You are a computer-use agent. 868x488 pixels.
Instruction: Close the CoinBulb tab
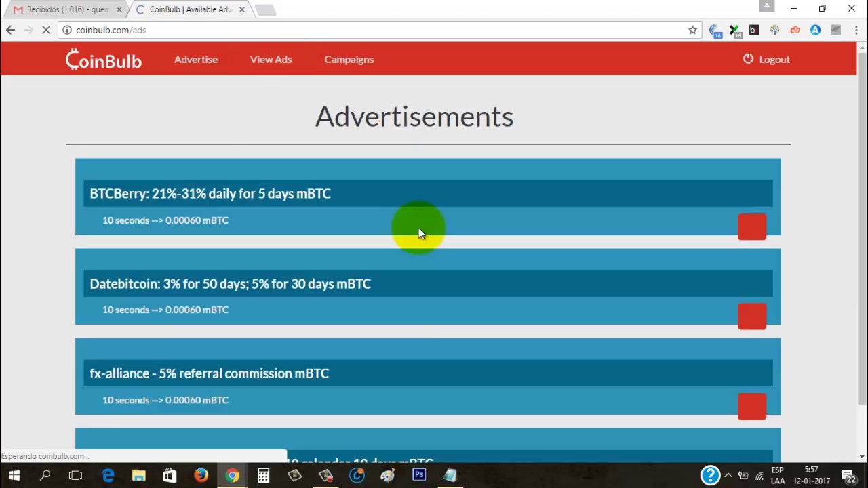pos(241,9)
